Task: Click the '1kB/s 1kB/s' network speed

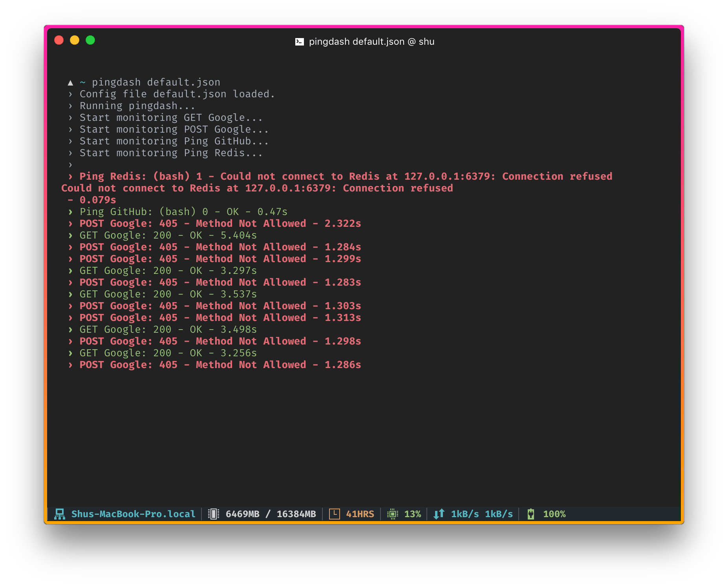Action: point(482,514)
